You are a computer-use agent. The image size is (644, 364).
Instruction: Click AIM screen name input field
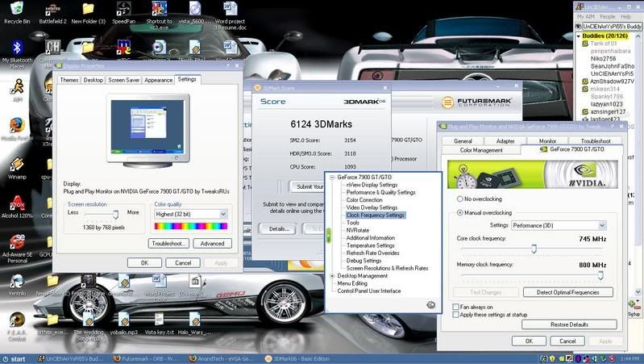pos(612,27)
